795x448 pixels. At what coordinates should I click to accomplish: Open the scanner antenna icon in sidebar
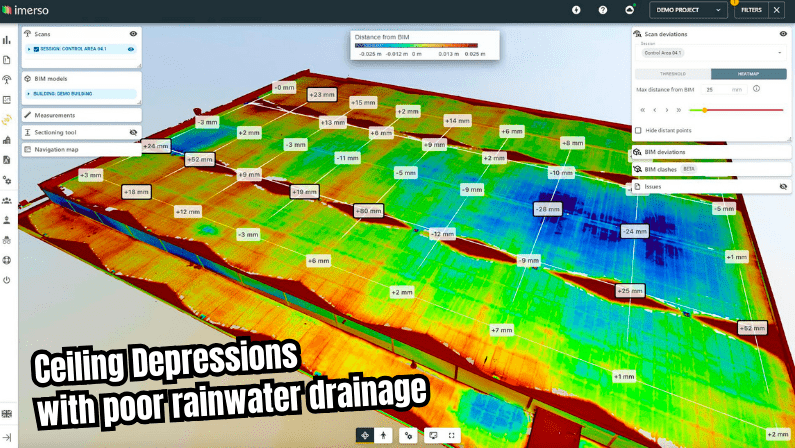[7, 80]
